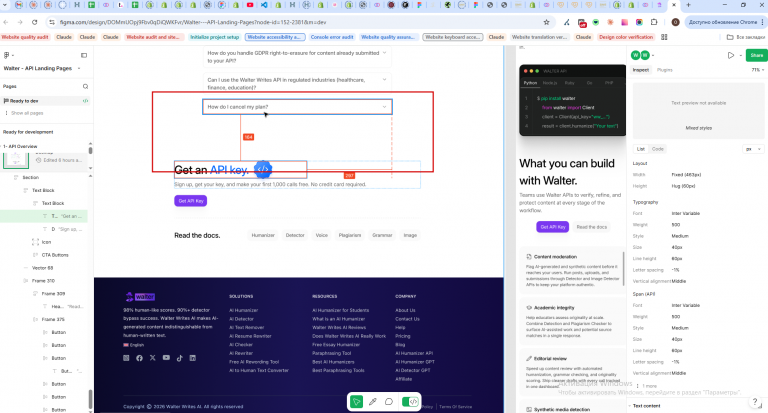Click the TikTok icon in footer
The width and height of the screenshot is (768, 413).
tap(180, 358)
